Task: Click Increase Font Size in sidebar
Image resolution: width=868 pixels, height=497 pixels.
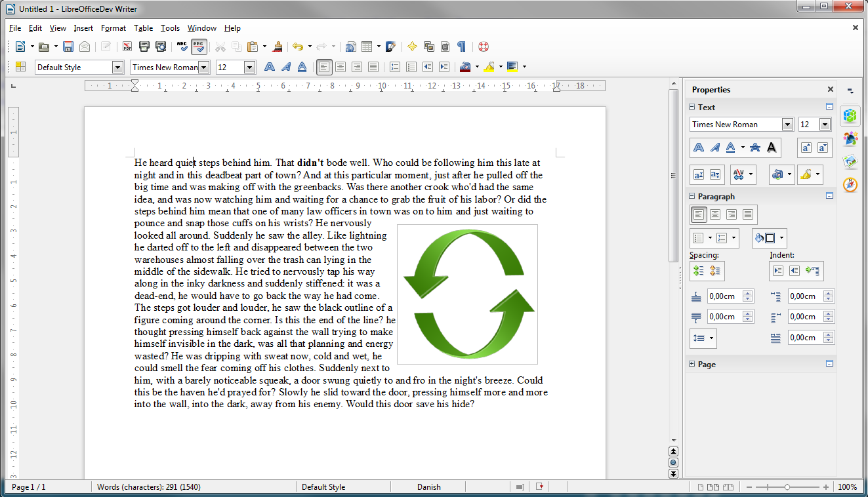Action: click(x=807, y=148)
